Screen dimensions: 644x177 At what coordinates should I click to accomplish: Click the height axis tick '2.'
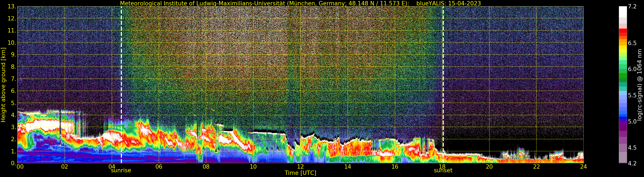pyautogui.click(x=13, y=139)
